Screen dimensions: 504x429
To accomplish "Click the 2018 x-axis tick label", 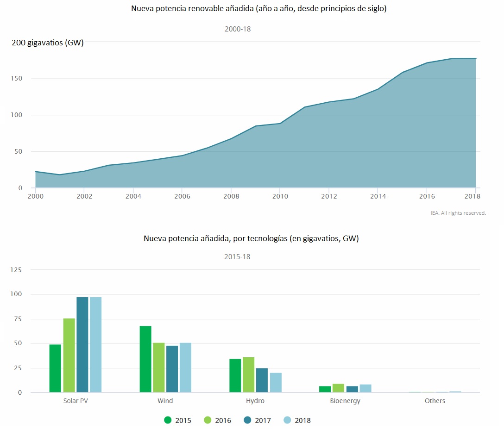I will (x=472, y=196).
